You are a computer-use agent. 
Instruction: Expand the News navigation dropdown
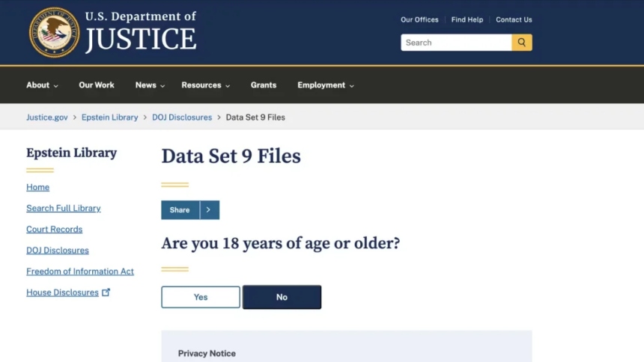pyautogui.click(x=150, y=85)
